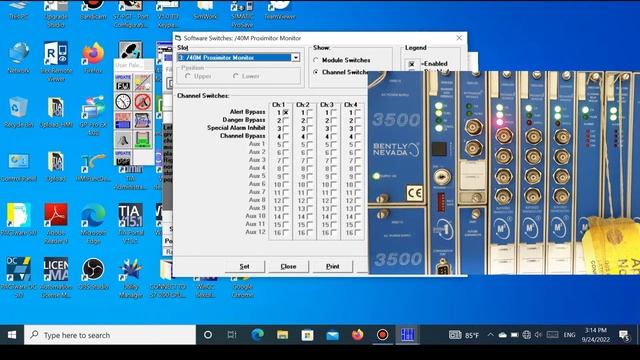Open the Control Panel desktop icon
Screen dimensions: 640x360
pyautogui.click(x=19, y=167)
